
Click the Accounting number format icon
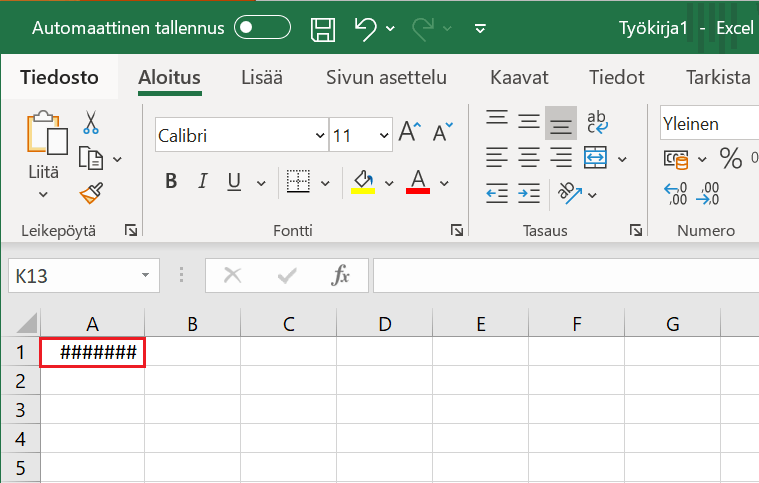(676, 159)
